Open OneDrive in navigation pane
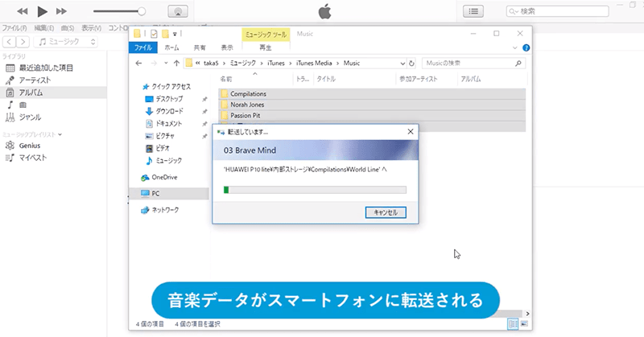Viewport: 644px width, 337px height. (x=159, y=177)
